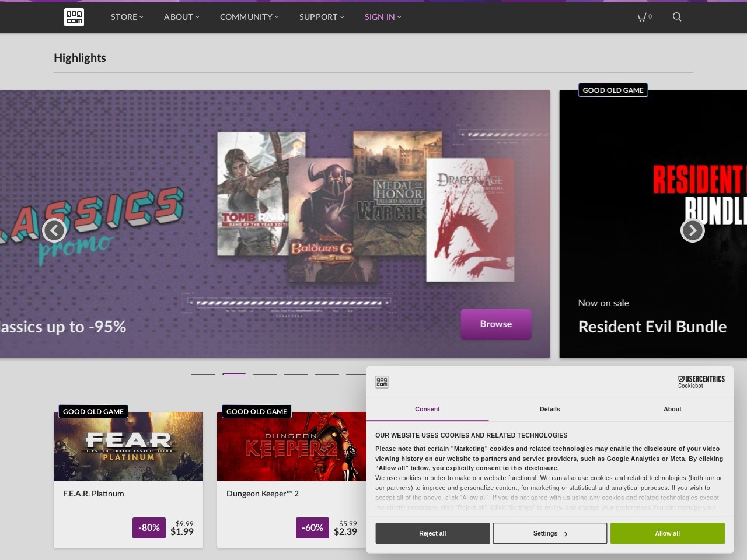Open the F.E.A.R. Platinum game thumbnail
The image size is (747, 560).
(x=128, y=447)
